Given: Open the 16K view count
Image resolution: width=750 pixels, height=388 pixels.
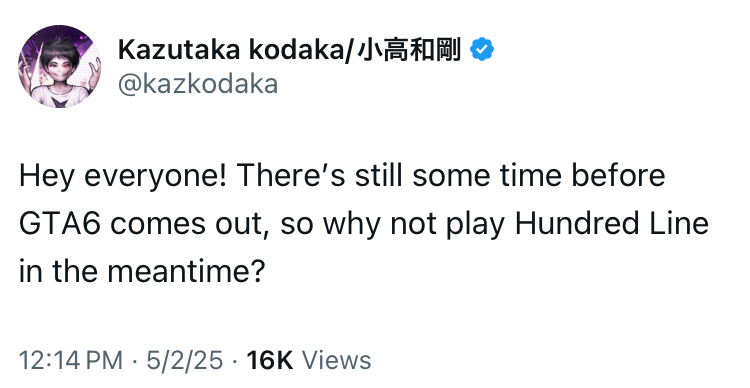Looking at the screenshot, I should pyautogui.click(x=269, y=360).
